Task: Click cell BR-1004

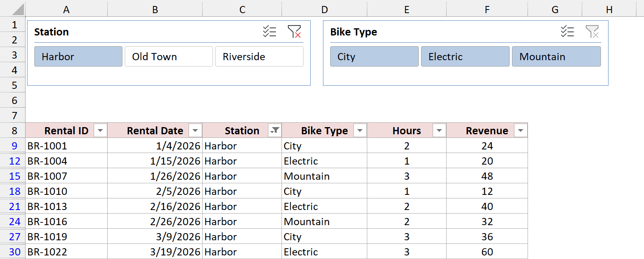Action: pyautogui.click(x=67, y=161)
